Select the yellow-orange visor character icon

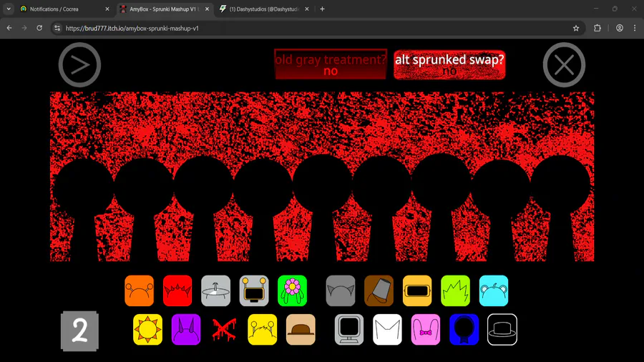click(417, 290)
